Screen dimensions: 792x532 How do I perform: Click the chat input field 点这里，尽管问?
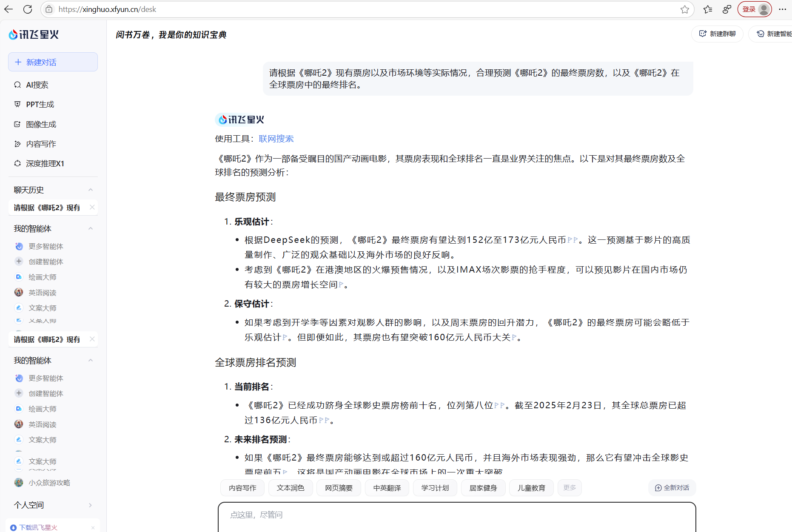(457, 515)
